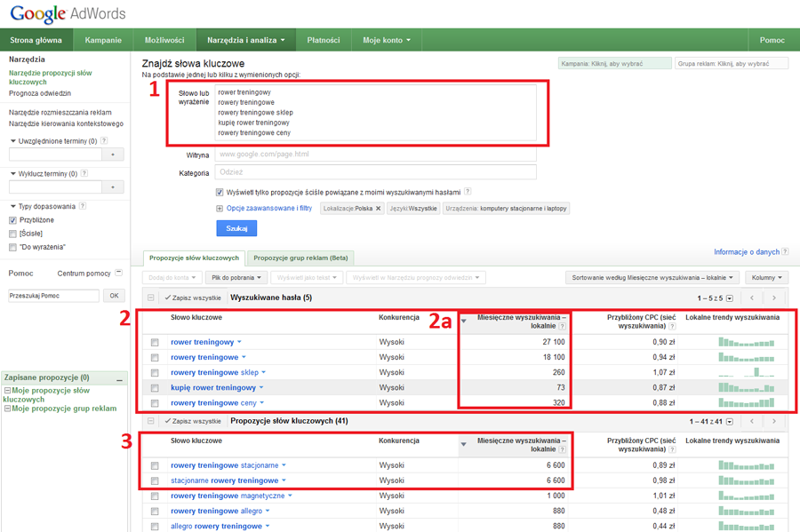Open the Prognoza odwiedzin link
The image size is (800, 532).
tap(40, 93)
